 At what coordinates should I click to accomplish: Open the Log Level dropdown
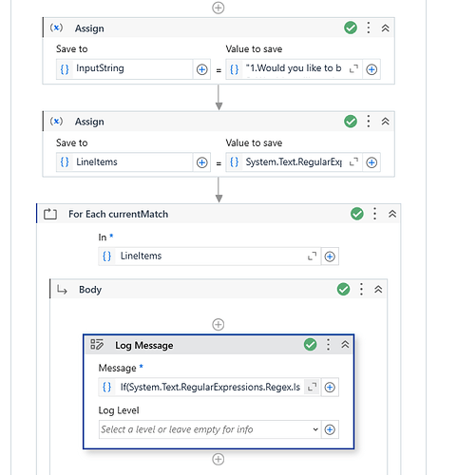210,429
